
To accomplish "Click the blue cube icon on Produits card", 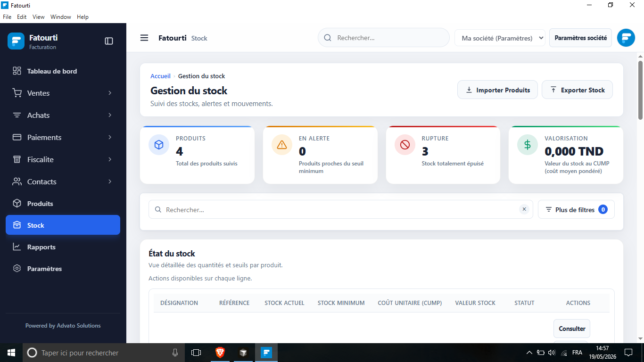I will pyautogui.click(x=159, y=145).
